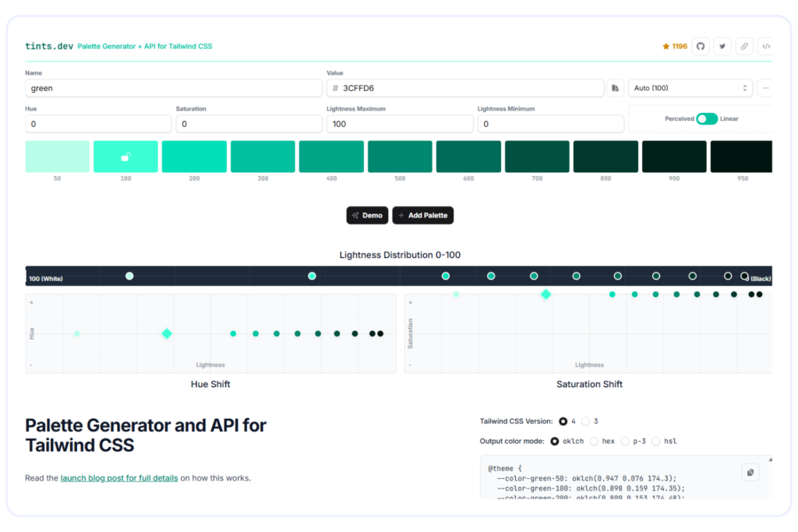798x532 pixels.
Task: Click the Lightness Maximum input field
Action: coord(399,124)
